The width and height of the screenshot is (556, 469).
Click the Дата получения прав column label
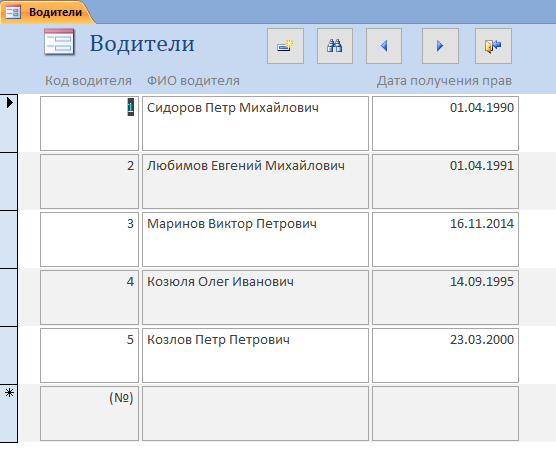pos(444,81)
